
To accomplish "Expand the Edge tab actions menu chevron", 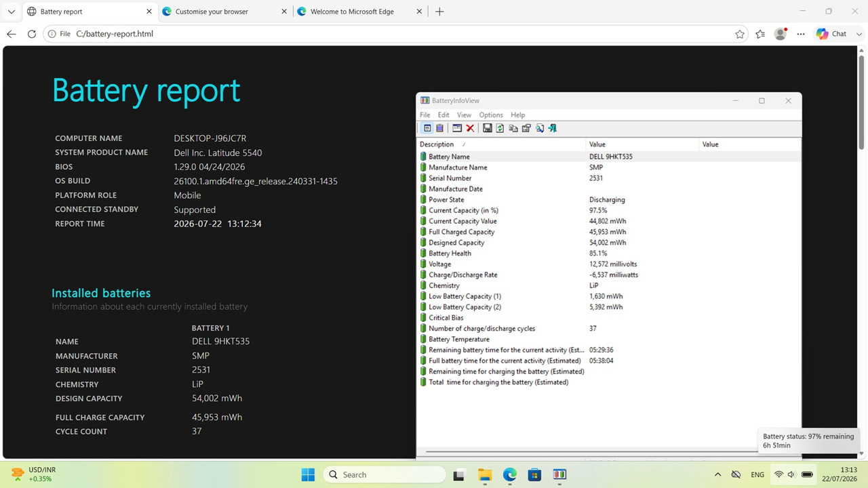I will [12, 12].
